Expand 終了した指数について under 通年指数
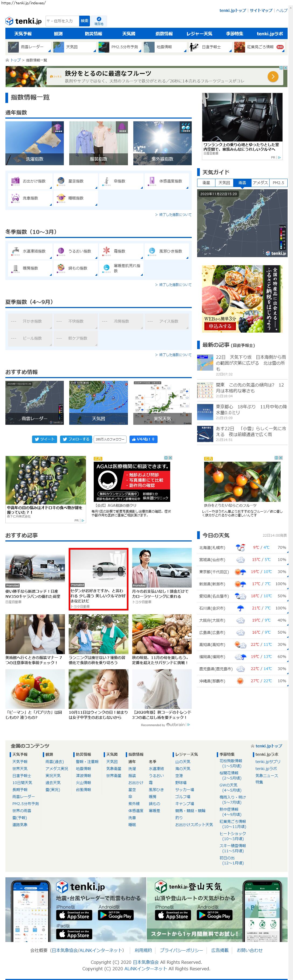293x980 pixels. 173,215
